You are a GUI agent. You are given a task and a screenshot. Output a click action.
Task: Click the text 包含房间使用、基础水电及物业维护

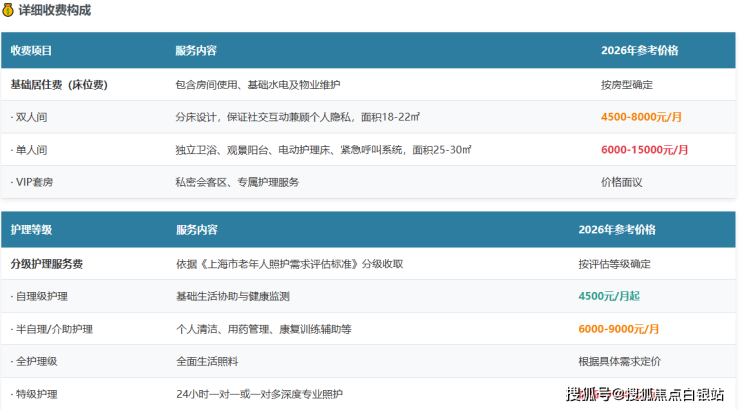tap(258, 84)
